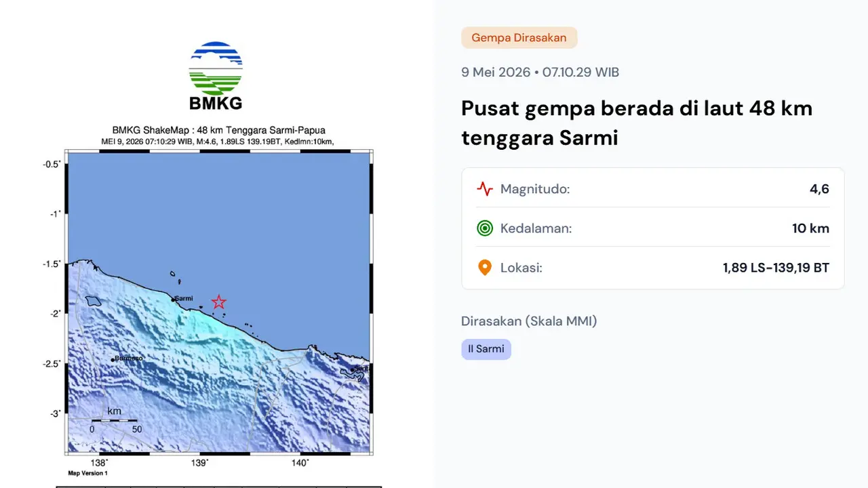This screenshot has height=488, width=868.
Task: Click the 'Magnitudo:' label
Action: (535, 189)
